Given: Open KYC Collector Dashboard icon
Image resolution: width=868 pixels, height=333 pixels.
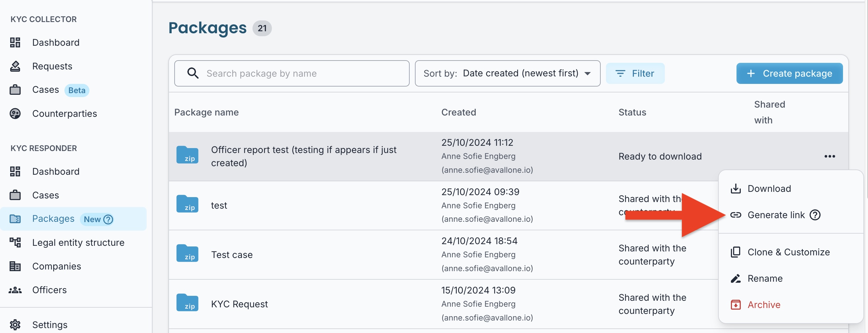Looking at the screenshot, I should point(15,42).
